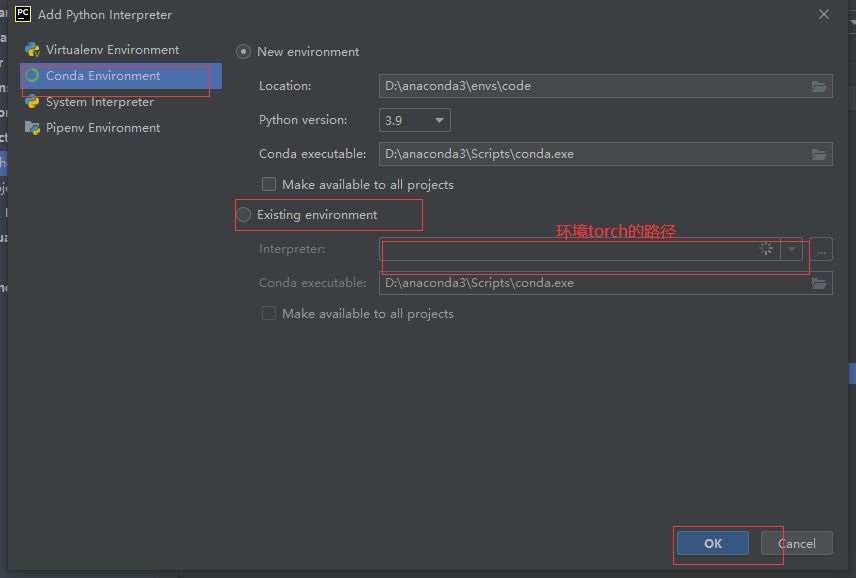Image resolution: width=856 pixels, height=578 pixels.
Task: Browse for lower Conda executable folder icon
Action: (x=819, y=283)
